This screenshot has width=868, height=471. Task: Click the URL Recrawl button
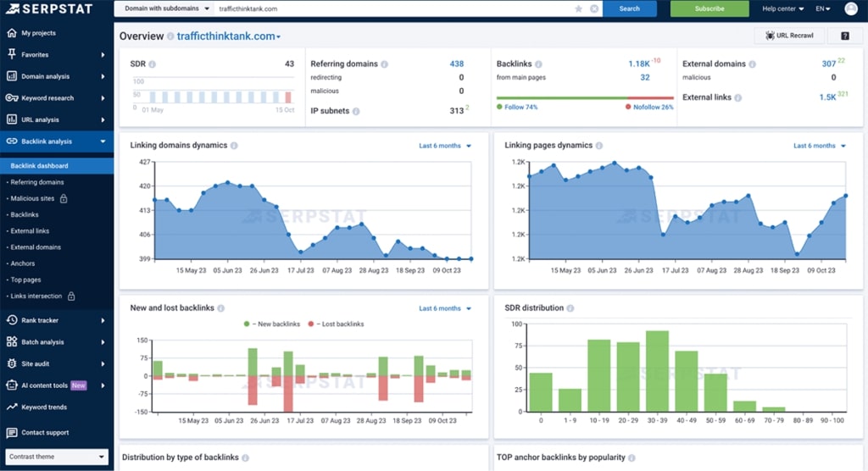click(789, 36)
